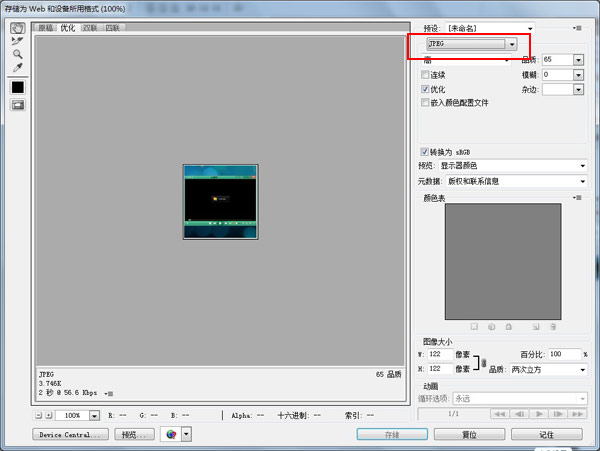The height and width of the screenshot is (451, 600).
Task: Click the web-shift color table icon
Action: click(492, 327)
